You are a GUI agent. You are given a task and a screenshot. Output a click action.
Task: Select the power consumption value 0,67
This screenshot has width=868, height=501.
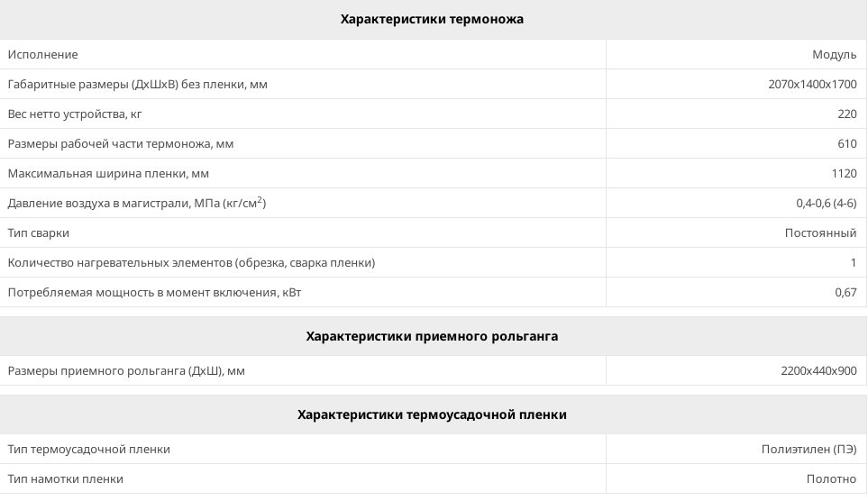[x=845, y=293]
